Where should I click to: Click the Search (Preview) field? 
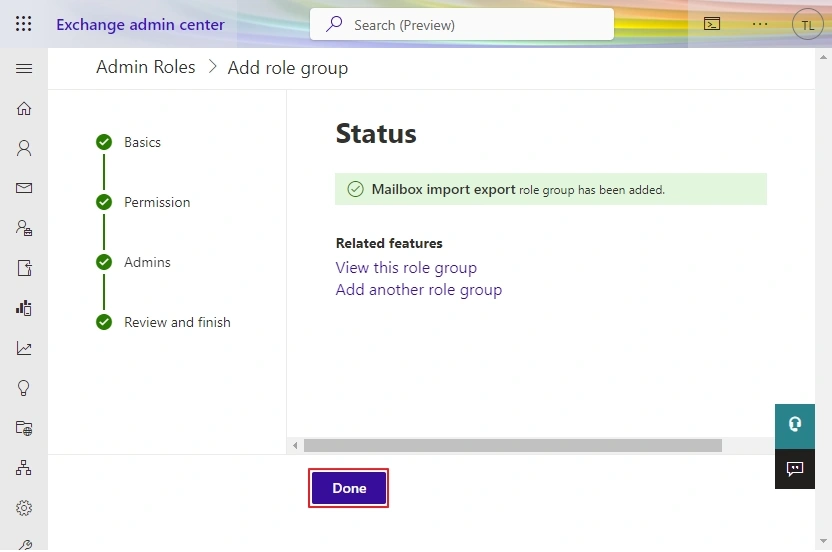(462, 24)
